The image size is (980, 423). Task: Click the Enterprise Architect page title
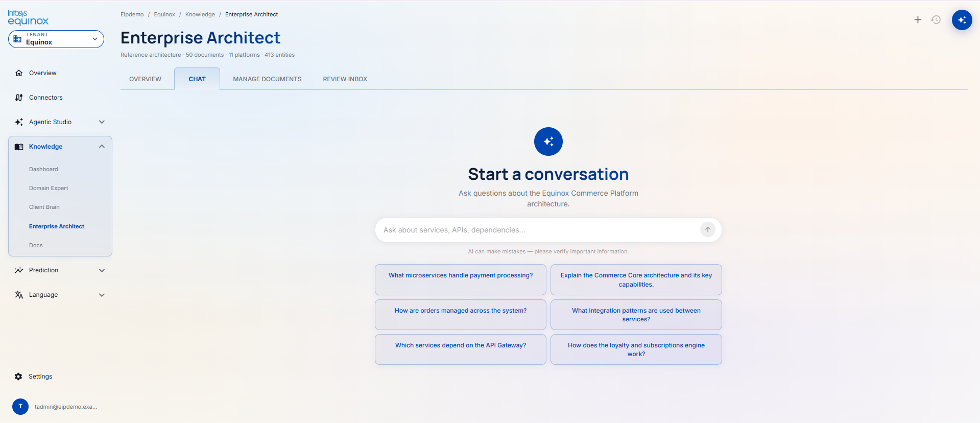coord(200,38)
